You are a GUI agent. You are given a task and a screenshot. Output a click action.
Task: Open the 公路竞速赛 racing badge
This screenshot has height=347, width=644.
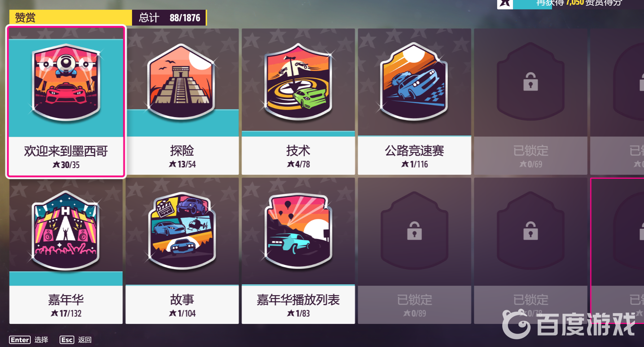[414, 81]
